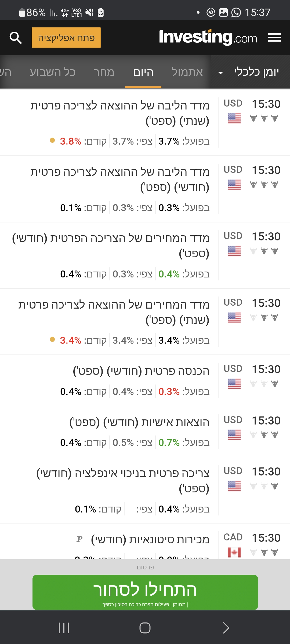Open the כל השבוע tab
The image size is (290, 644).
pyautogui.click(x=53, y=72)
